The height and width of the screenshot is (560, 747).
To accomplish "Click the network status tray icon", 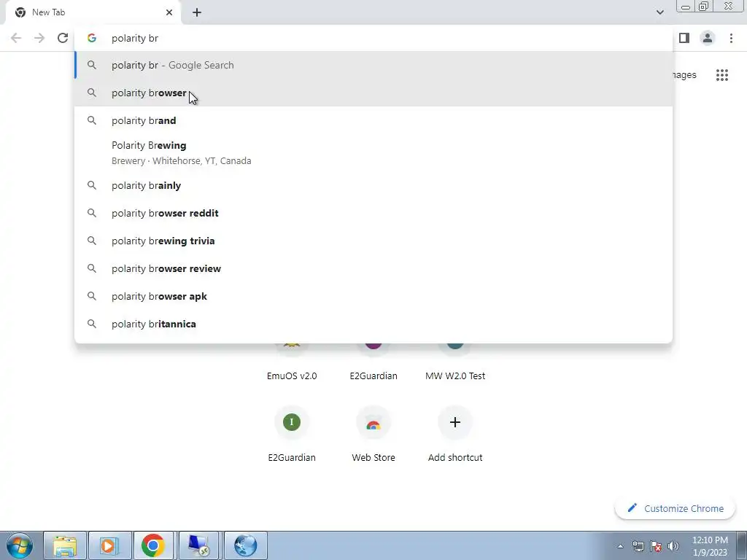I will tap(638, 546).
